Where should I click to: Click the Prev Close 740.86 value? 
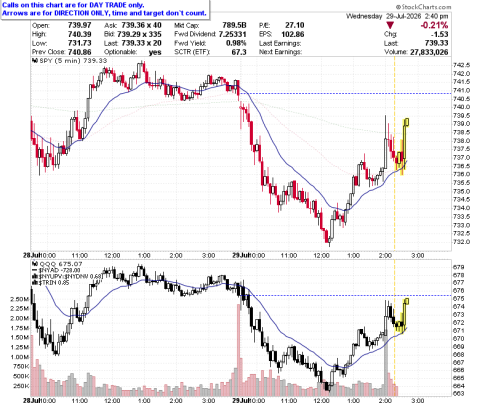[79, 52]
